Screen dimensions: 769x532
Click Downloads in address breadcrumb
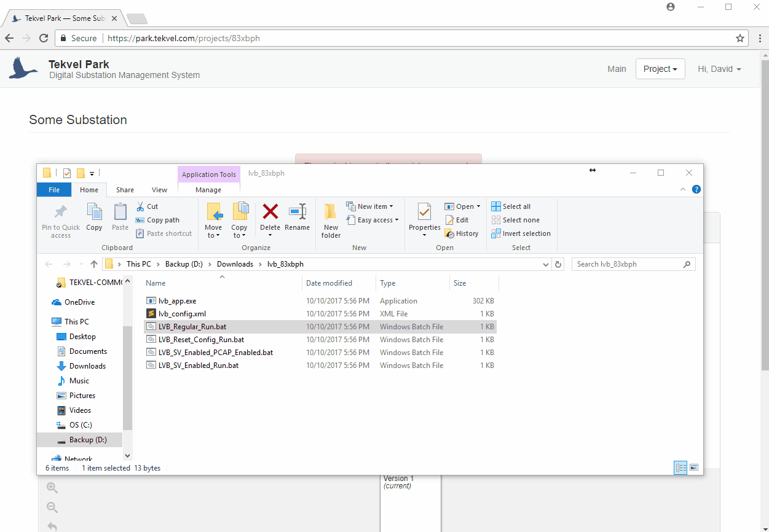[x=235, y=264]
